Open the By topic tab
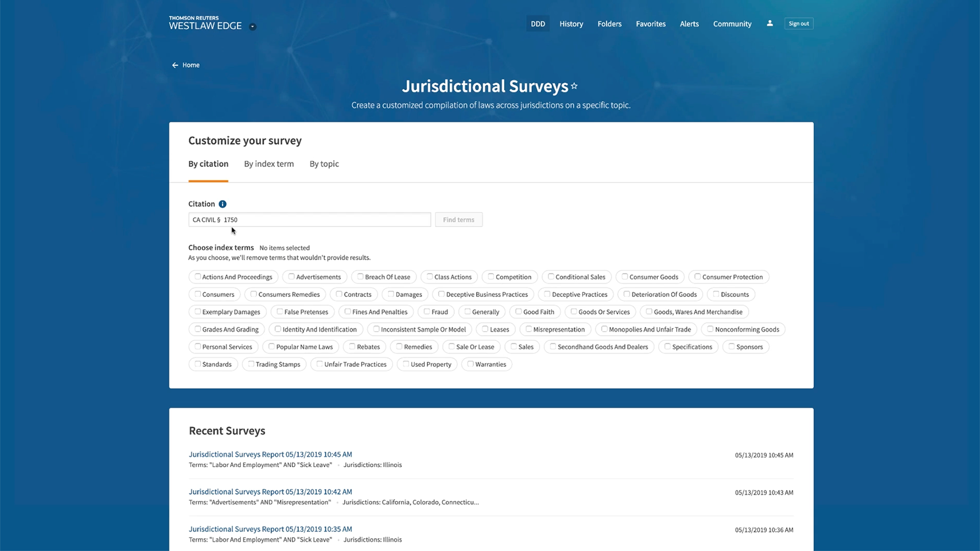 pyautogui.click(x=324, y=164)
